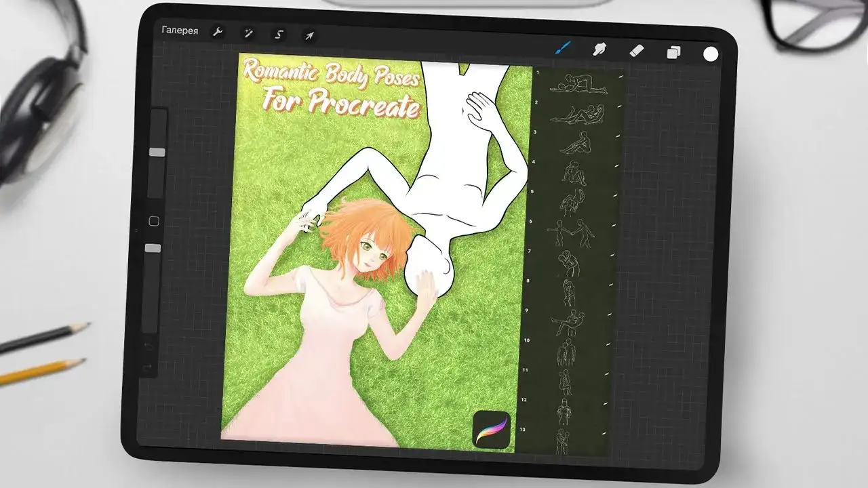Select the Smudge finger tool
The height and width of the screenshot is (488, 868).
[599, 49]
